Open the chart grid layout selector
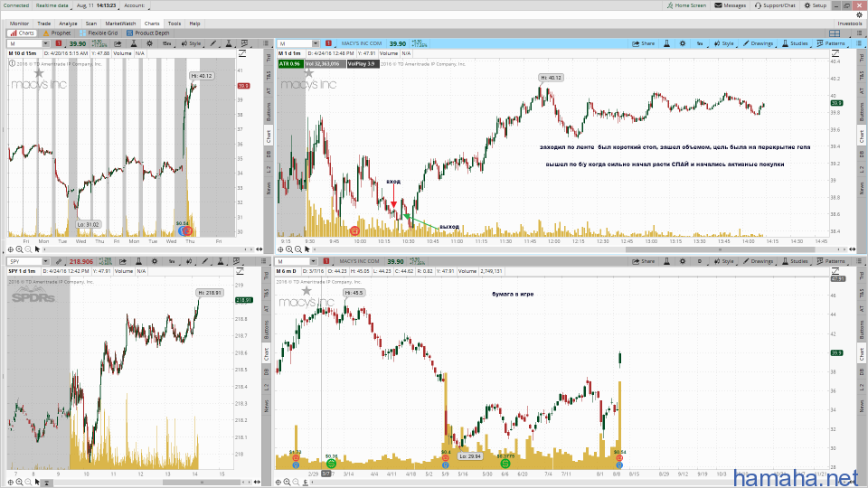The height and width of the screenshot is (488, 868). 835,33
